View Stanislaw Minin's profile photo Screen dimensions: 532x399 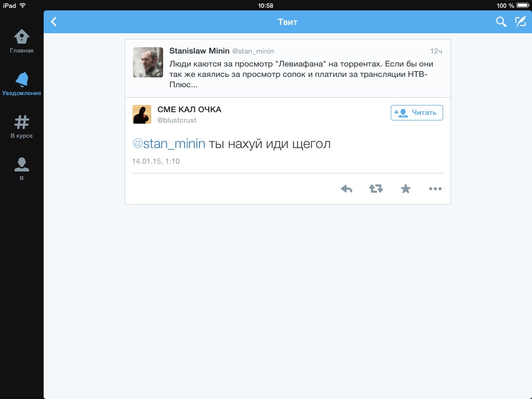(x=148, y=62)
